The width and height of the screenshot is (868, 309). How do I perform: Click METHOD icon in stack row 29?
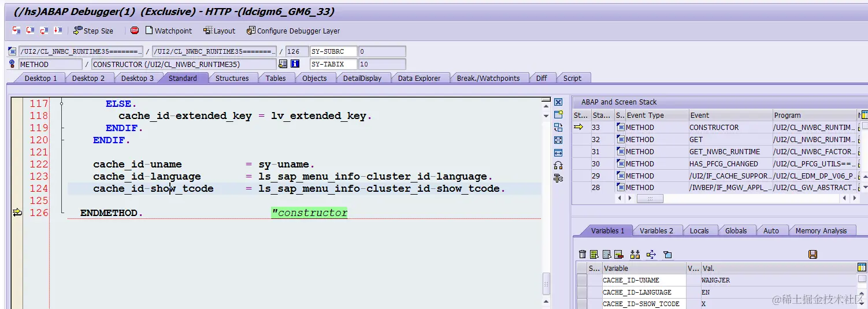click(x=620, y=176)
